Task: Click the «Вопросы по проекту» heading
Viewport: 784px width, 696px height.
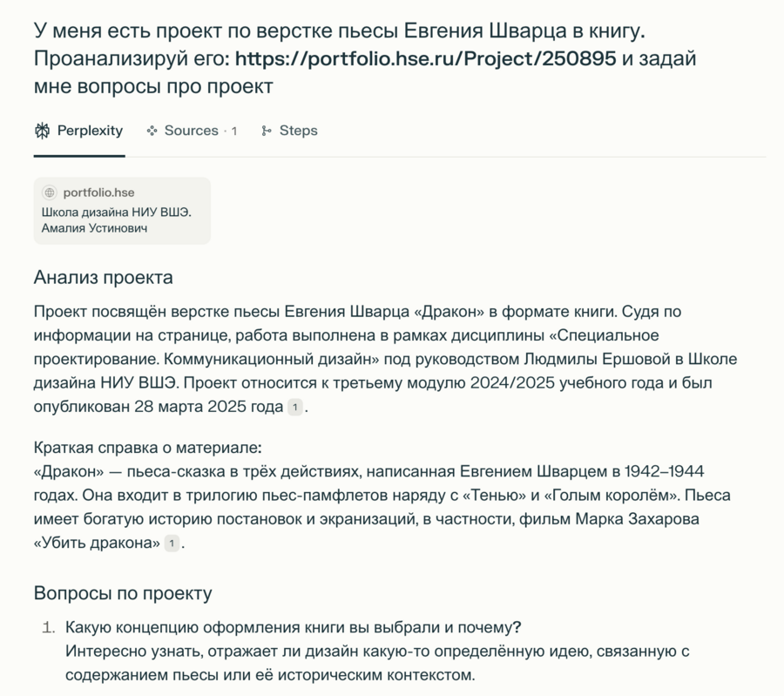Action: tap(122, 593)
